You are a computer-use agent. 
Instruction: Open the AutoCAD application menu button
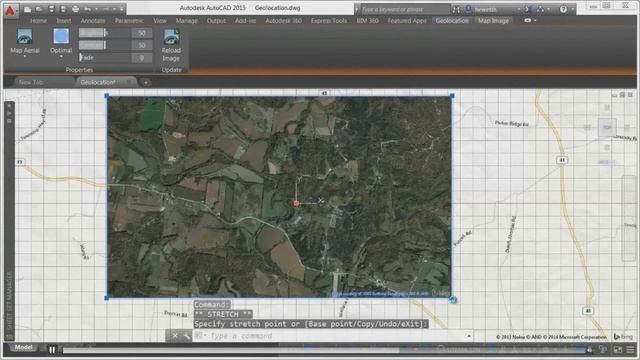[x=10, y=10]
